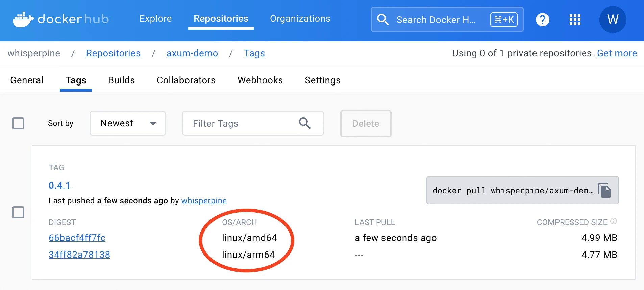The height and width of the screenshot is (290, 644).
Task: Tick the select-all tags checkbox
Action: coord(18,123)
